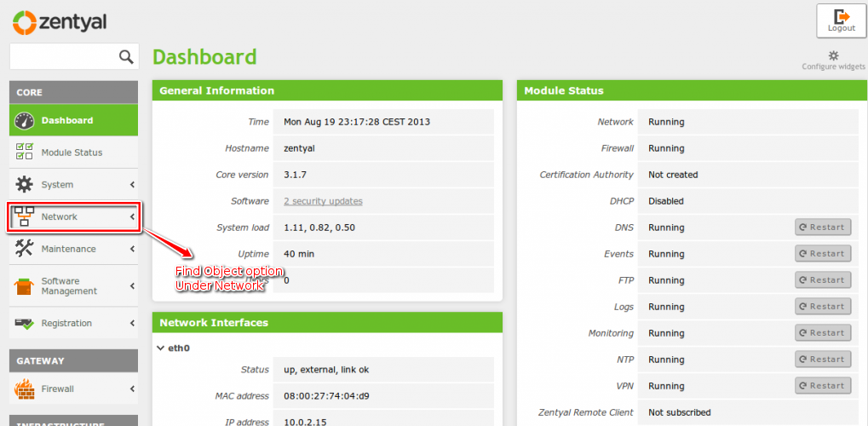Click the Dashboard page title
868x426 pixels.
pos(204,57)
